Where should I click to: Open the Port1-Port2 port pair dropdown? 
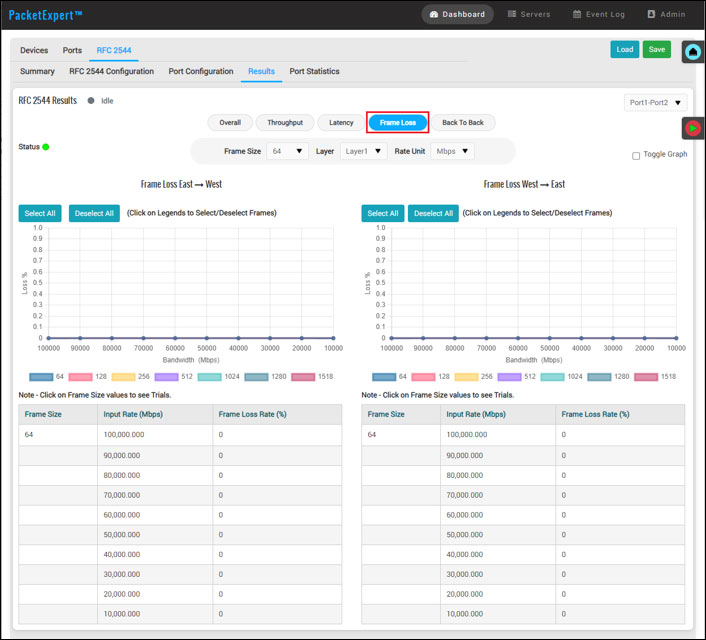point(655,103)
